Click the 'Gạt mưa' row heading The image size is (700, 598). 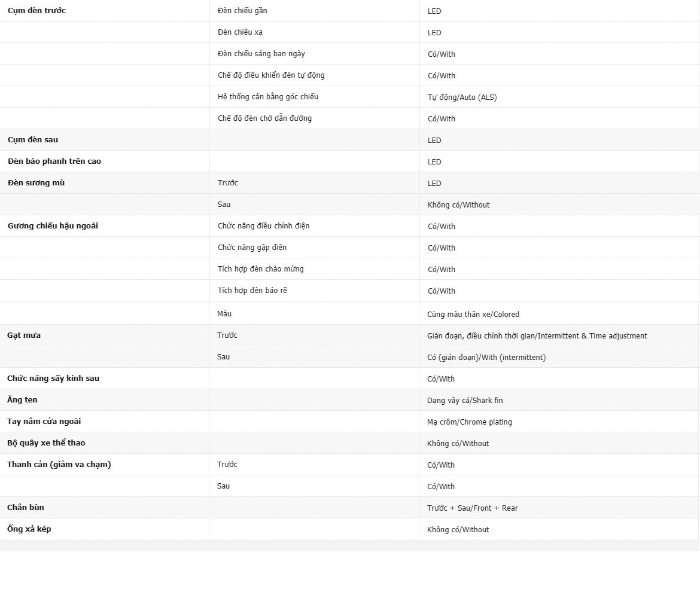click(x=24, y=335)
